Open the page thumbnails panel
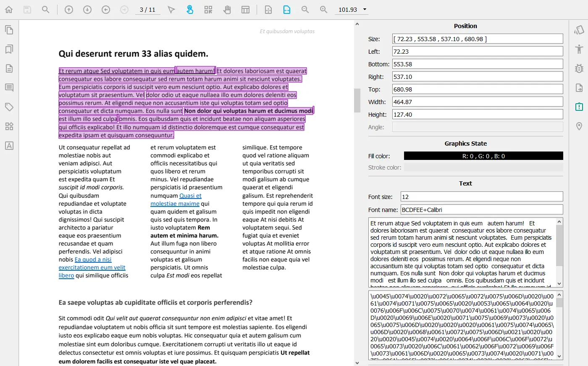 [9, 30]
